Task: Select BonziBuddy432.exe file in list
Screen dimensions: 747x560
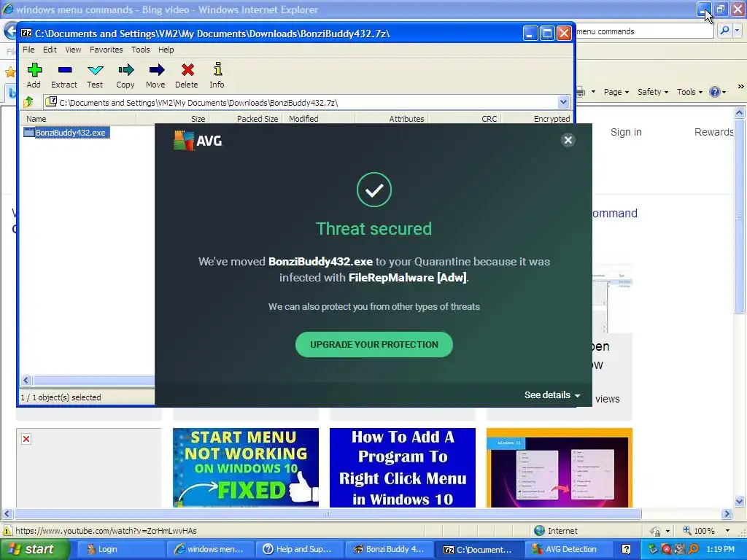Action: coord(66,133)
